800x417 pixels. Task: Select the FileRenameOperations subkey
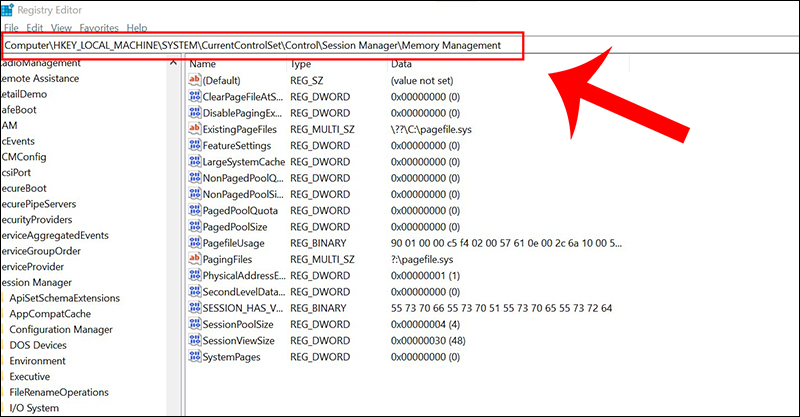[x=59, y=393]
